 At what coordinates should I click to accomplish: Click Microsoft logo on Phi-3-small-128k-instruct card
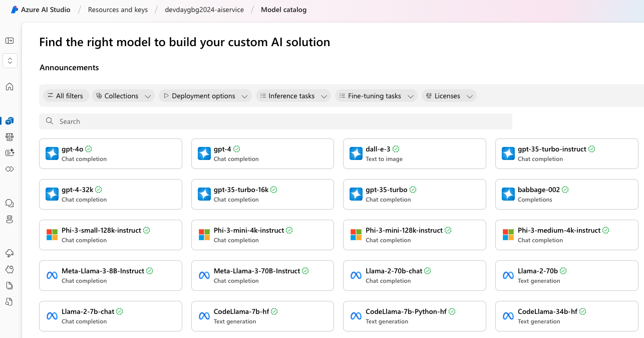coord(52,235)
